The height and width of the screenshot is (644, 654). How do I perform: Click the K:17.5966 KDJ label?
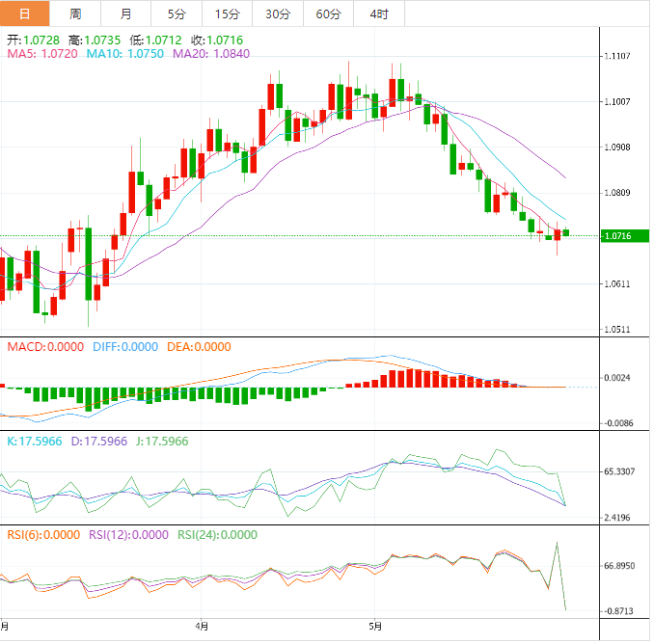click(36, 441)
